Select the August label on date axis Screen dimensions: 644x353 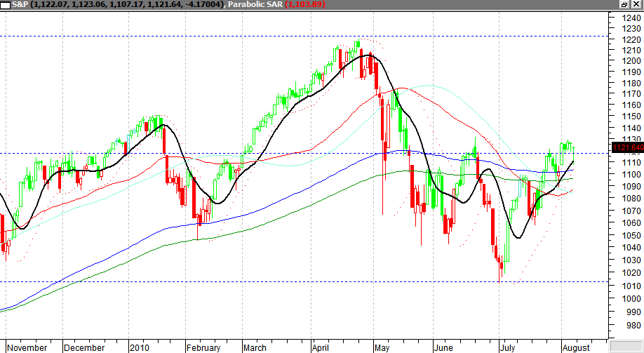(576, 347)
